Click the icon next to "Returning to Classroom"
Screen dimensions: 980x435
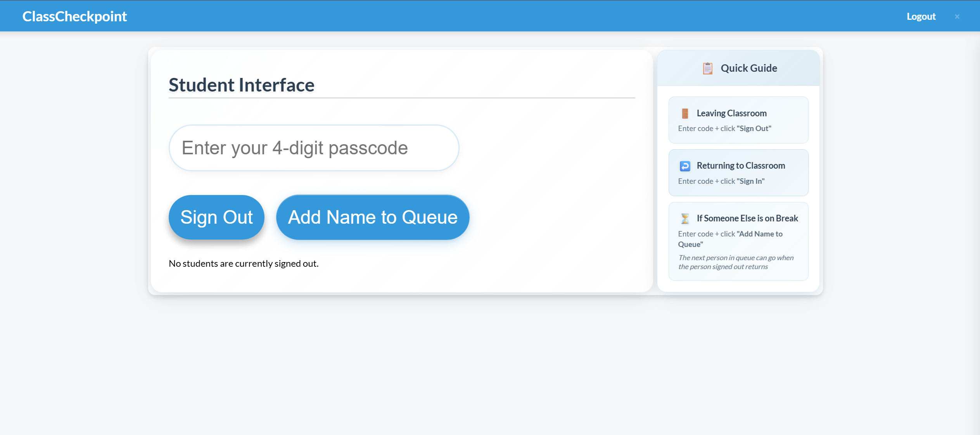[x=685, y=166]
